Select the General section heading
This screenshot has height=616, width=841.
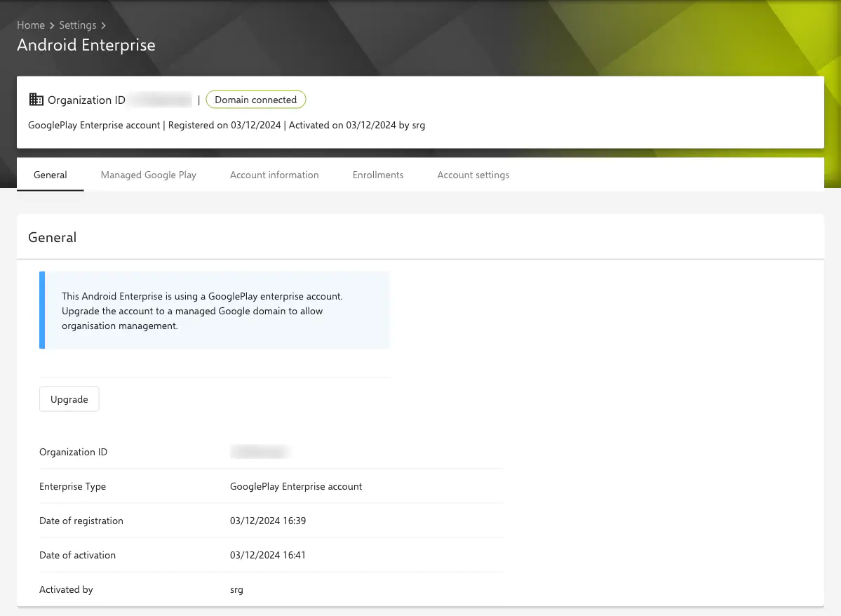click(52, 238)
